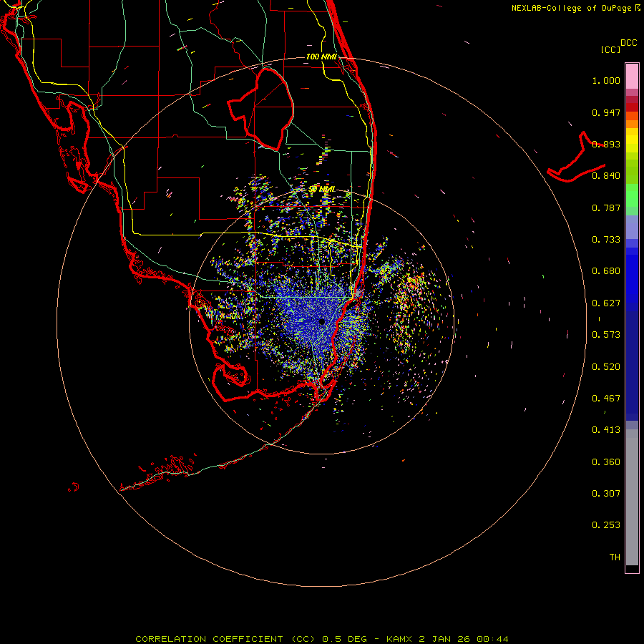644x644 pixels.
Task: Click the 50 NMI range ring label
Action: pyautogui.click(x=322, y=190)
